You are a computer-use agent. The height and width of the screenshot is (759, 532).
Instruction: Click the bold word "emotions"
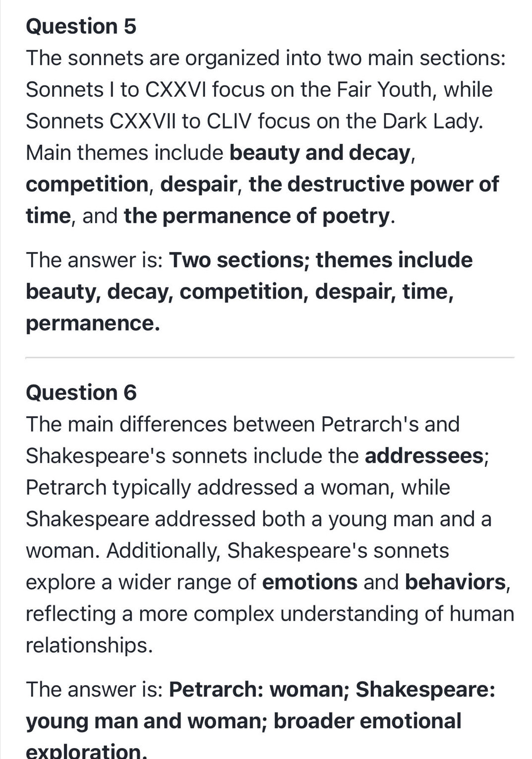(309, 582)
